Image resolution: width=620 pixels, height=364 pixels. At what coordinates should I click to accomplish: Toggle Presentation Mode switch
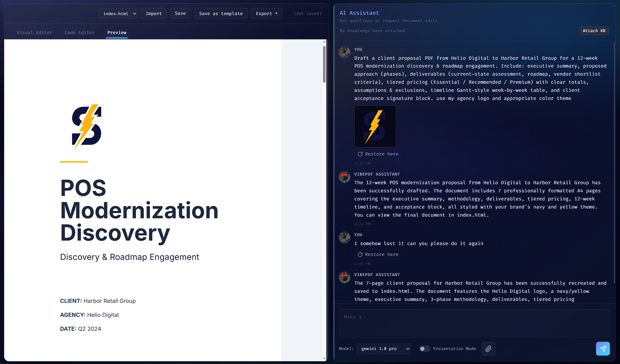click(425, 349)
